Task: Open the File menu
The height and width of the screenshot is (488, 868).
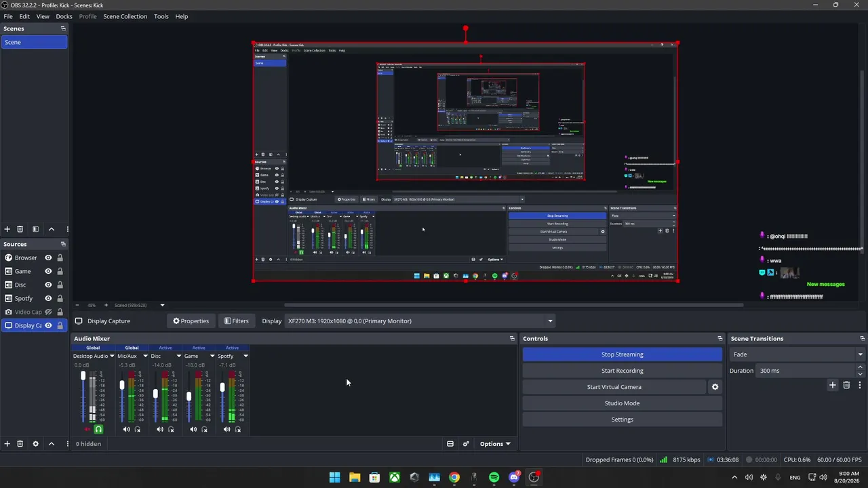Action: click(x=8, y=16)
